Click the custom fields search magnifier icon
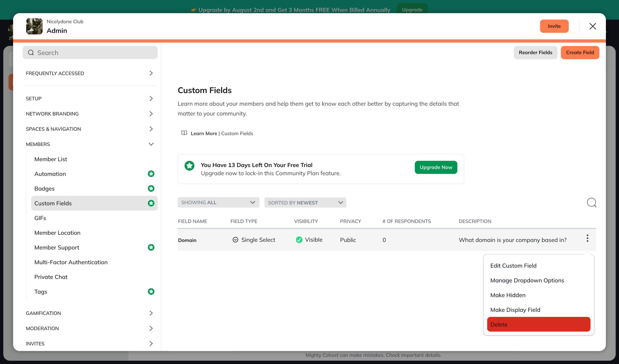Screen dimensions: 619x364 click(x=591, y=203)
